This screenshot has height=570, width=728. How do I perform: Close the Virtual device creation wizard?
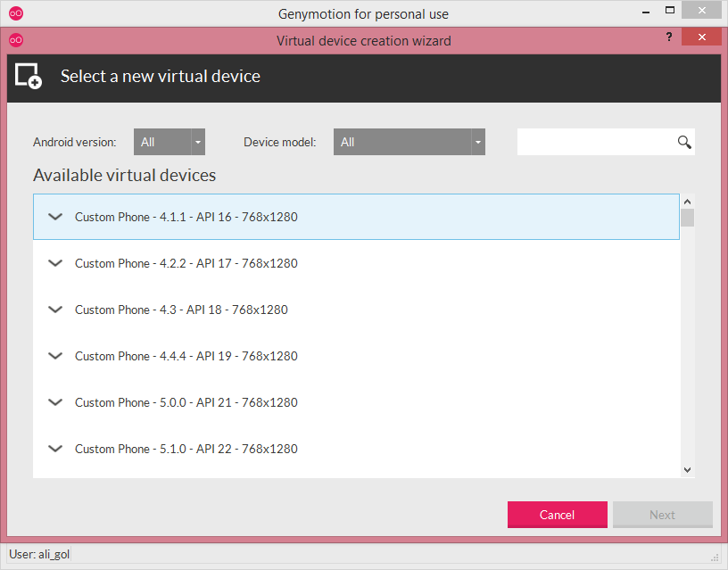point(701,37)
